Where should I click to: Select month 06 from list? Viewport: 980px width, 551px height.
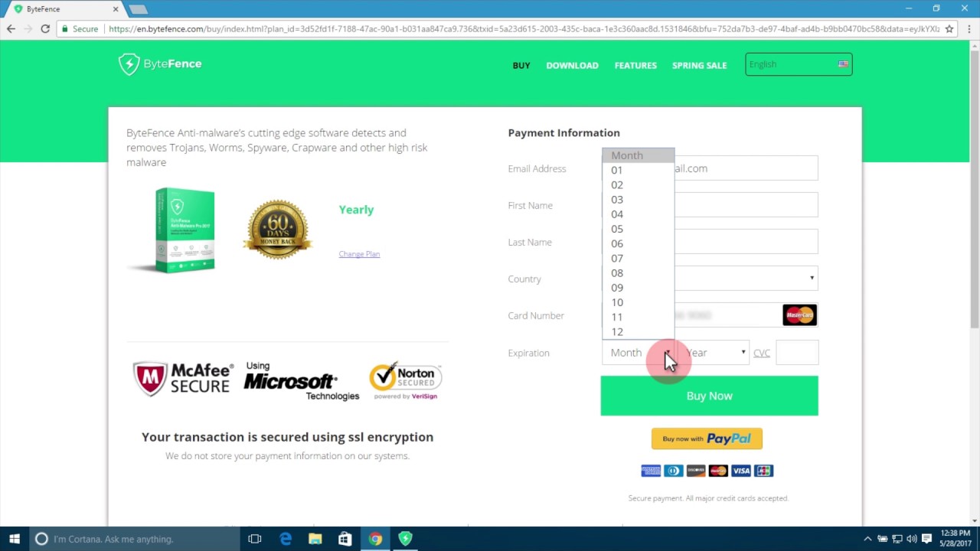pyautogui.click(x=638, y=243)
